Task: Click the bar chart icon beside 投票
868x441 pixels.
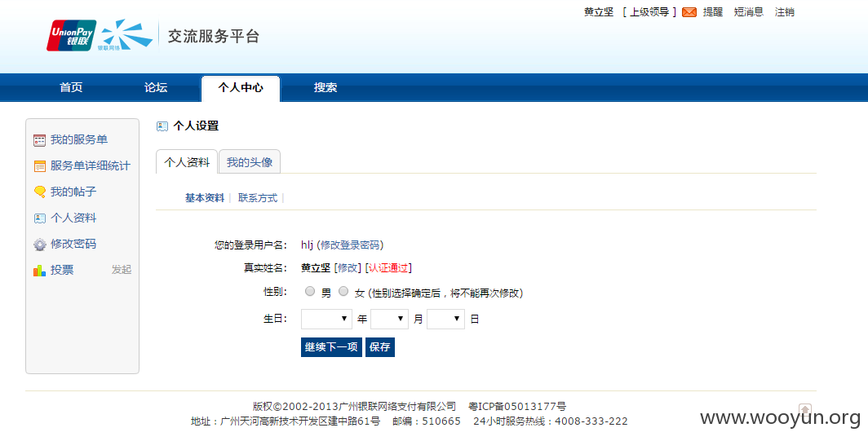Action: coord(39,271)
